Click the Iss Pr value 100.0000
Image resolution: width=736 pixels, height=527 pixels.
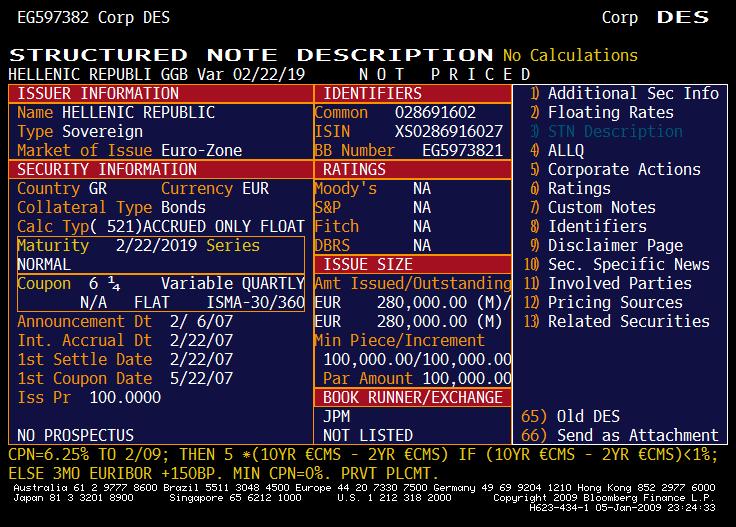click(x=125, y=397)
